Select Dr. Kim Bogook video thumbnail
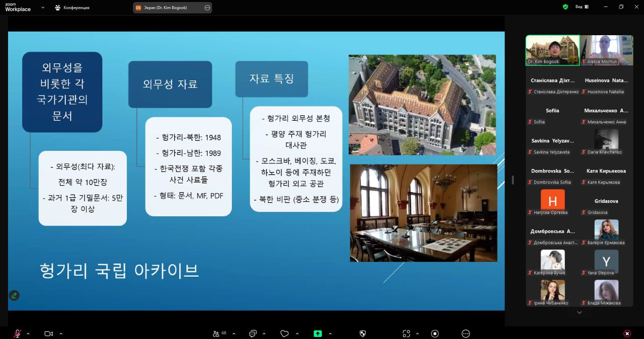 pyautogui.click(x=552, y=50)
